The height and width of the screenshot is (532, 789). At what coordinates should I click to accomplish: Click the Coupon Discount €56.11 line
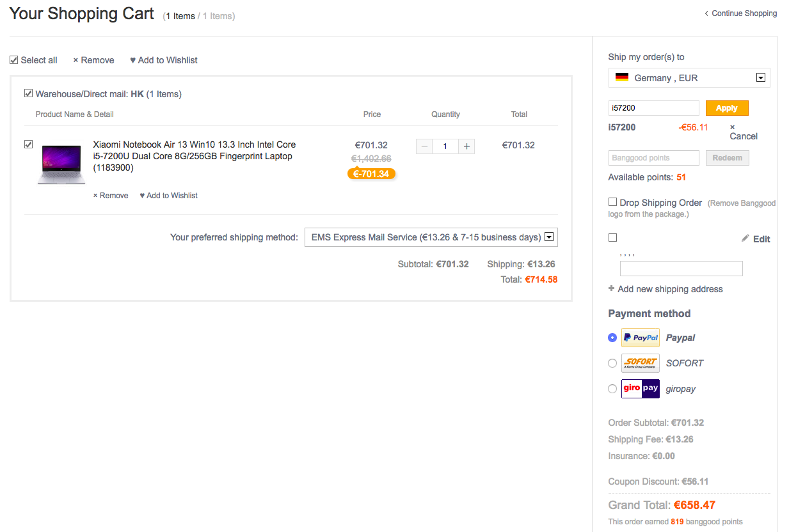(658, 481)
